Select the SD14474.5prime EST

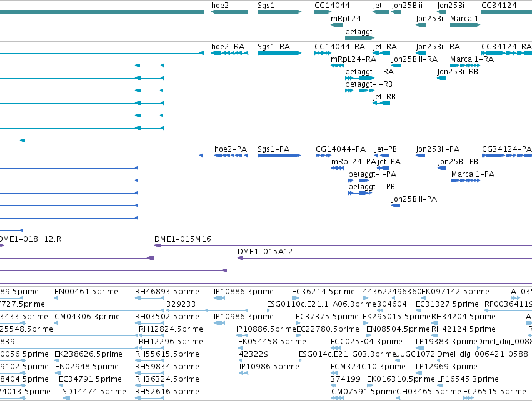(x=66, y=398)
